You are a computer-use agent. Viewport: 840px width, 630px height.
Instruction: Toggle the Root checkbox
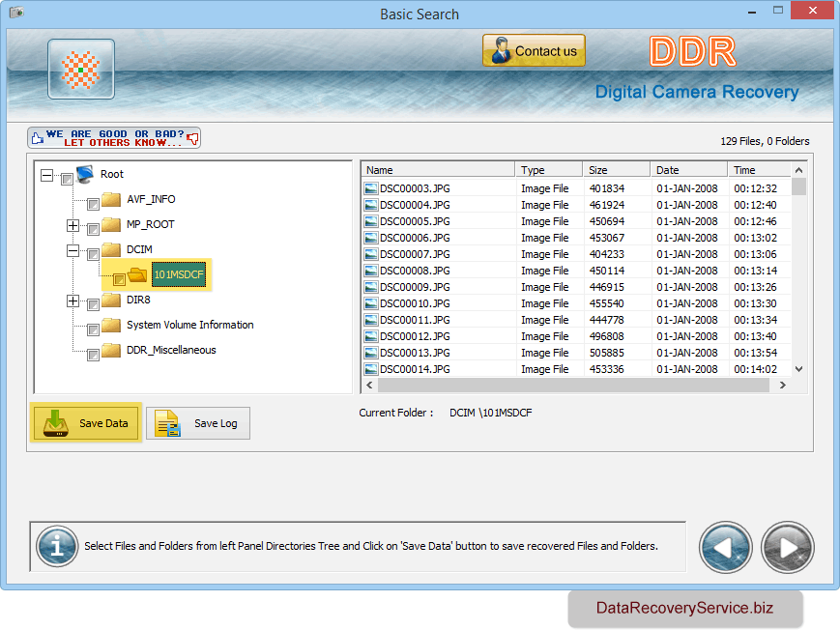tap(67, 179)
